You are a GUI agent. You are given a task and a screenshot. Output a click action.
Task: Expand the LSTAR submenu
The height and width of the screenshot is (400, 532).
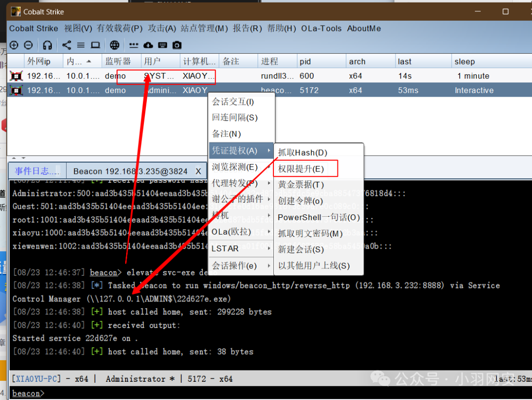pyautogui.click(x=241, y=249)
